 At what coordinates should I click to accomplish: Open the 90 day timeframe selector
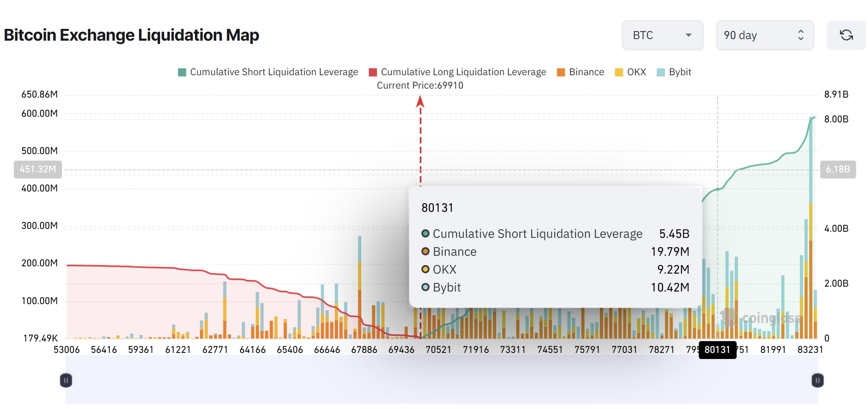764,35
